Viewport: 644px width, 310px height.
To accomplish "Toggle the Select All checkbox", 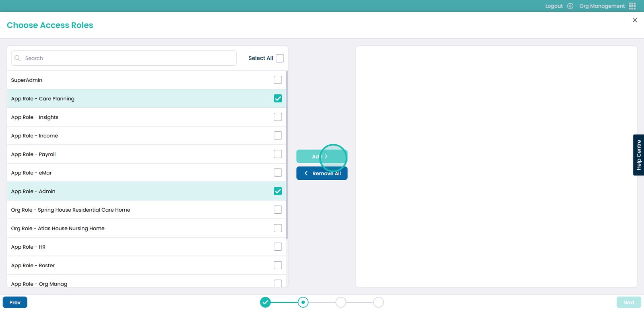I will (280, 58).
